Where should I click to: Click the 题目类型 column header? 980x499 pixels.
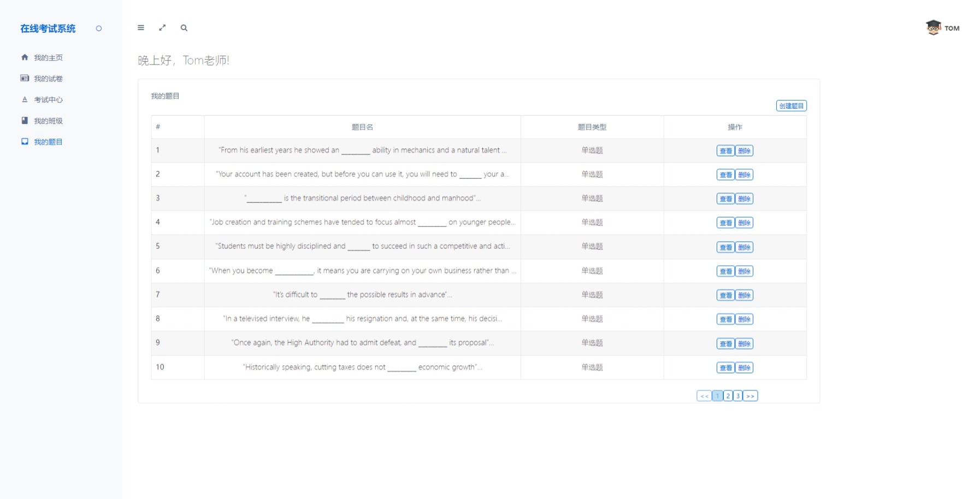(x=592, y=127)
